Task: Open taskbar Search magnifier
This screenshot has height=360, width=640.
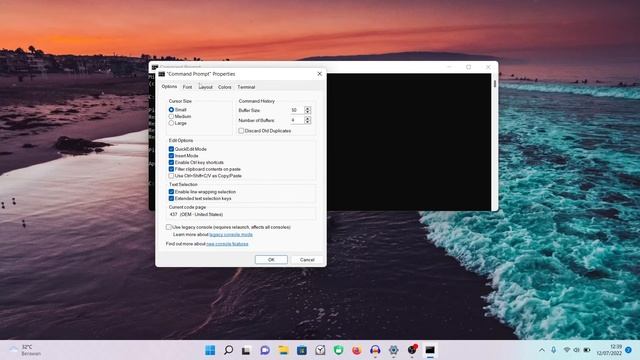Action: pyautogui.click(x=229, y=350)
